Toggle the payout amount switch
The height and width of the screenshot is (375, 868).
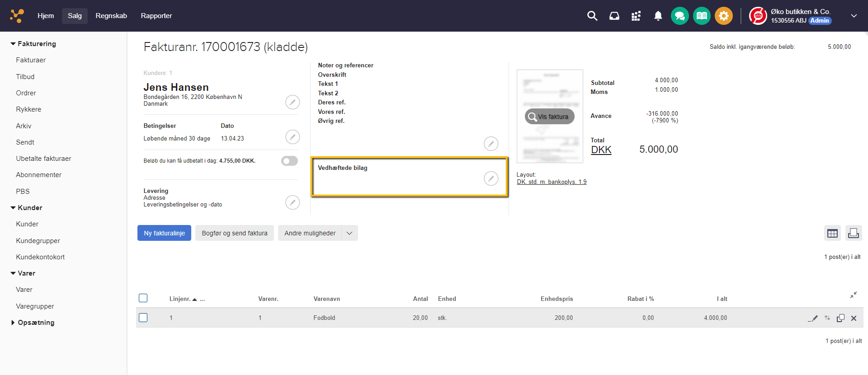[289, 161]
